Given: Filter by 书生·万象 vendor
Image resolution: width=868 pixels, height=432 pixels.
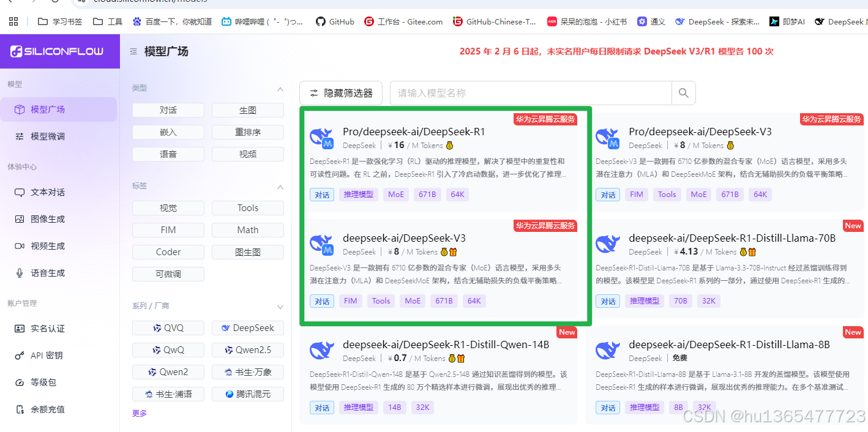Looking at the screenshot, I should pos(248,372).
